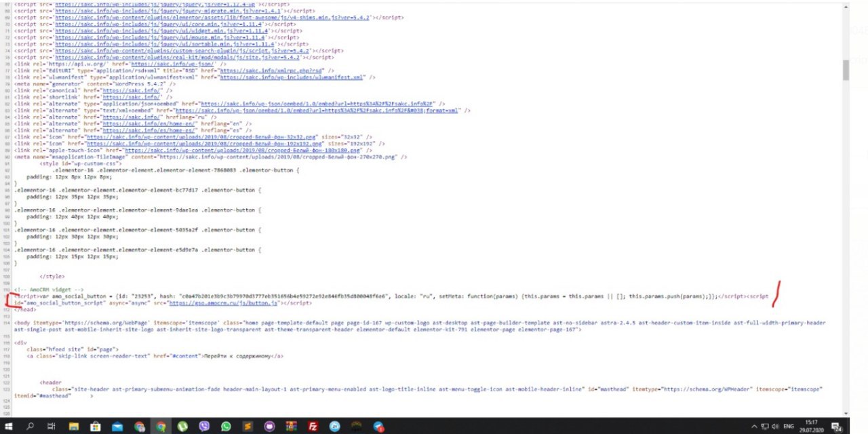The image size is (868, 434).
Task: Click the body itemtype schema.org WebPage line
Action: tap(420, 326)
